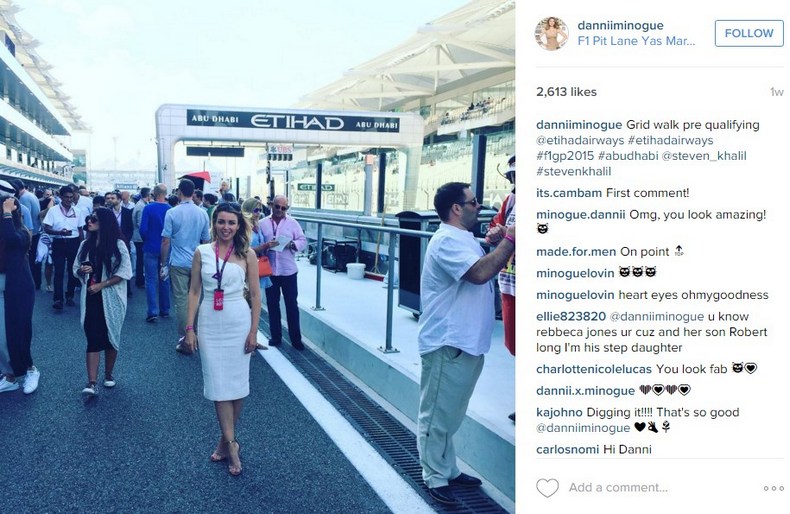Click the 1w post timestamp

776,92
